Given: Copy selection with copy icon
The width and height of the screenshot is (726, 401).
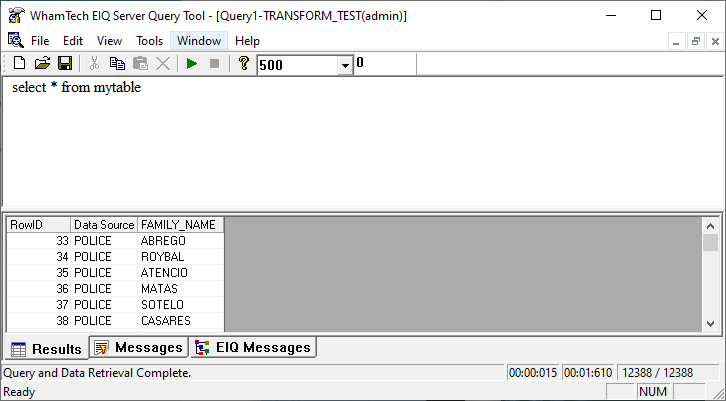Looking at the screenshot, I should [x=117, y=63].
